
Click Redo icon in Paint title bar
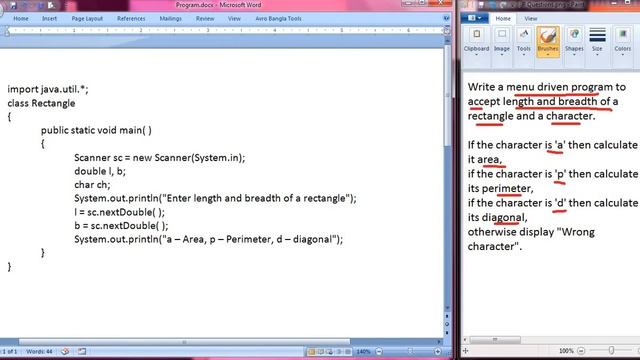click(x=503, y=5)
